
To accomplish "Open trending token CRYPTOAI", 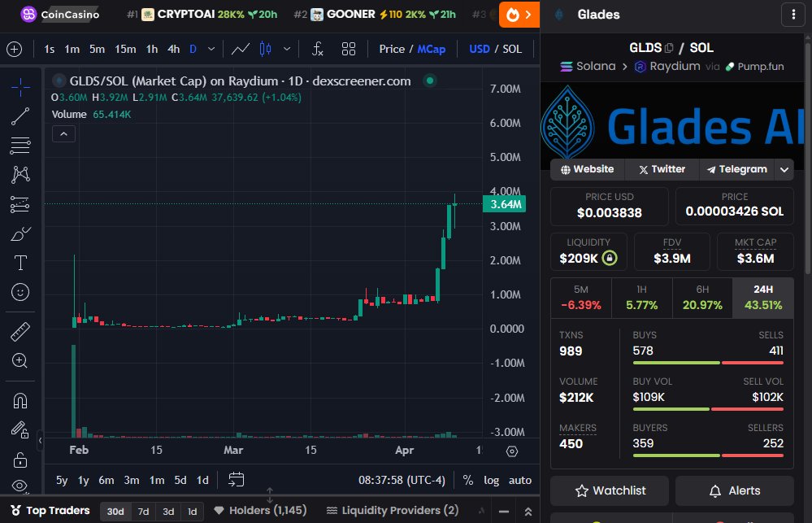I will coord(202,15).
